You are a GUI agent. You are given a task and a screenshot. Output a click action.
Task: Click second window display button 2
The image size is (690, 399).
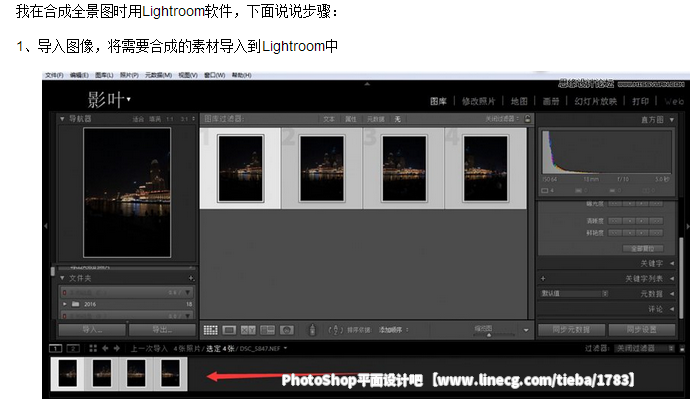coord(73,348)
